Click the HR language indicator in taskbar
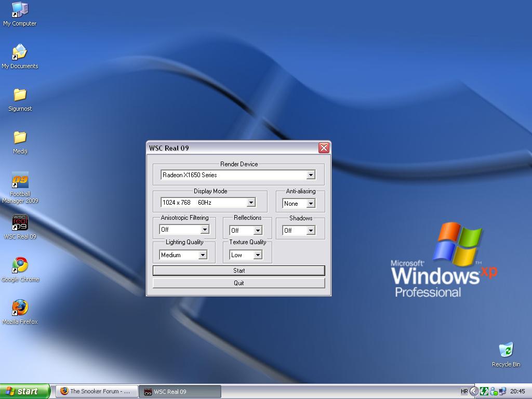 (x=464, y=391)
